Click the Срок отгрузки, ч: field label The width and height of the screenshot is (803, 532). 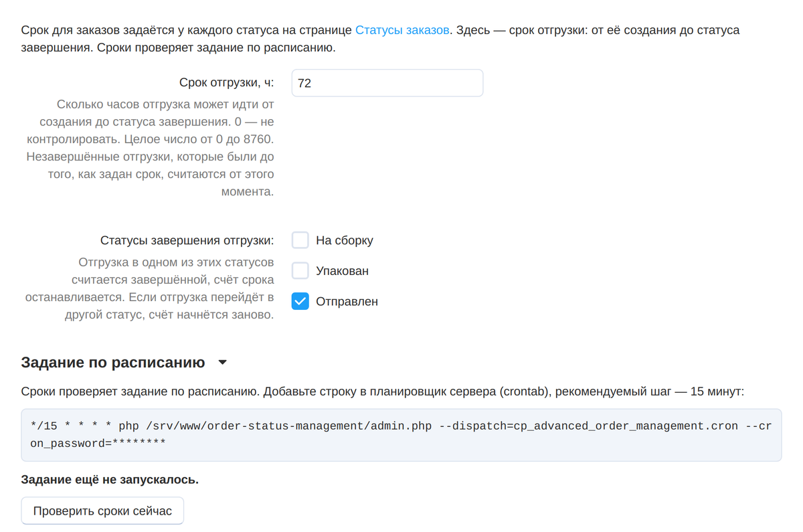tap(227, 83)
